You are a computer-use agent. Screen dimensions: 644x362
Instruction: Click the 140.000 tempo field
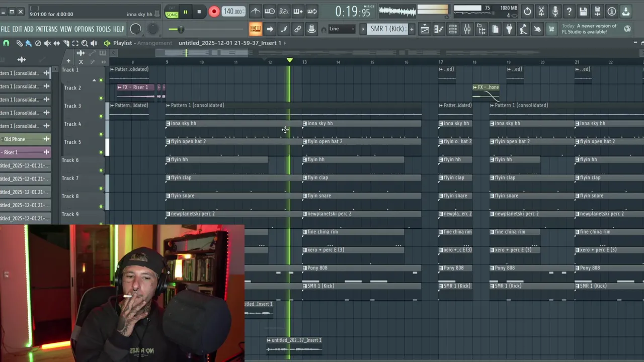[x=233, y=12]
